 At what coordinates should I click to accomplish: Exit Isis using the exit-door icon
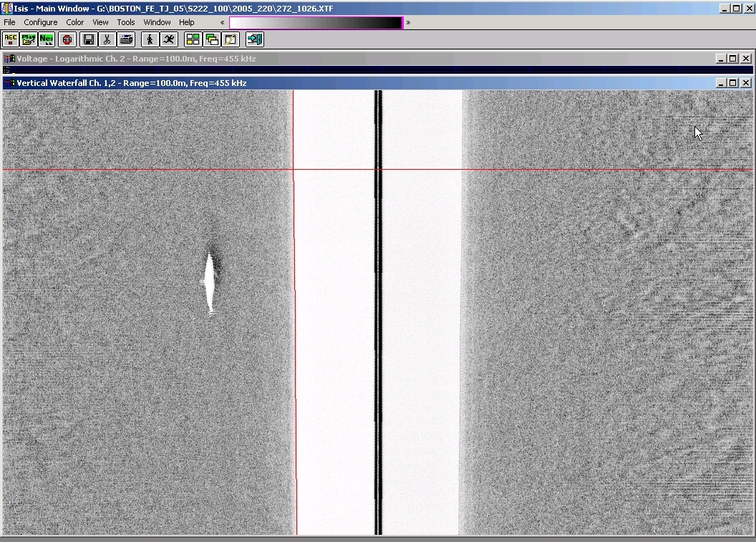tap(254, 39)
